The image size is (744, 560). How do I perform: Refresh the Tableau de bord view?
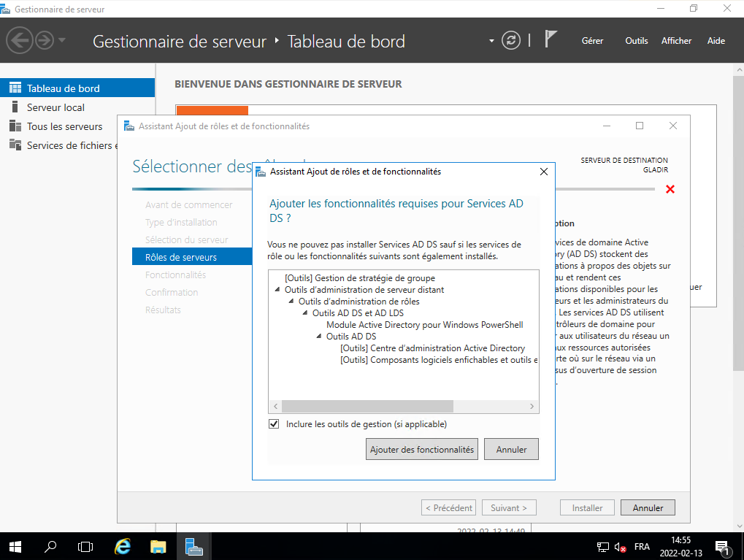click(511, 40)
